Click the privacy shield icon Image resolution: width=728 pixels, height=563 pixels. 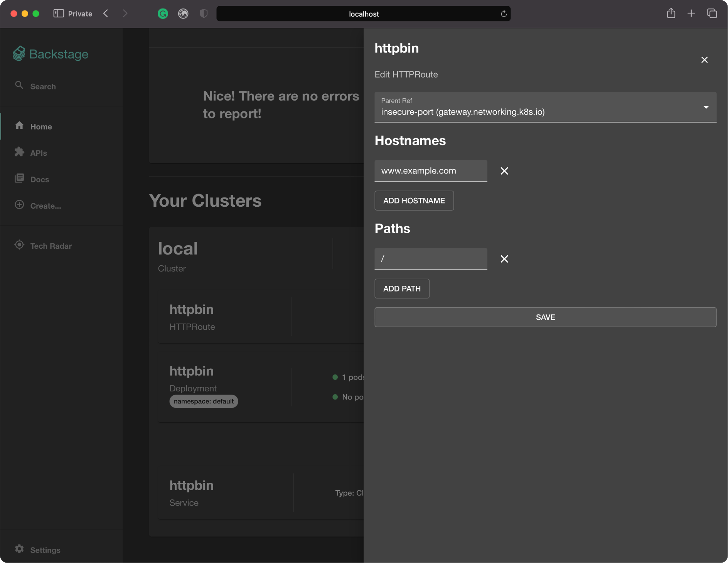[204, 14]
